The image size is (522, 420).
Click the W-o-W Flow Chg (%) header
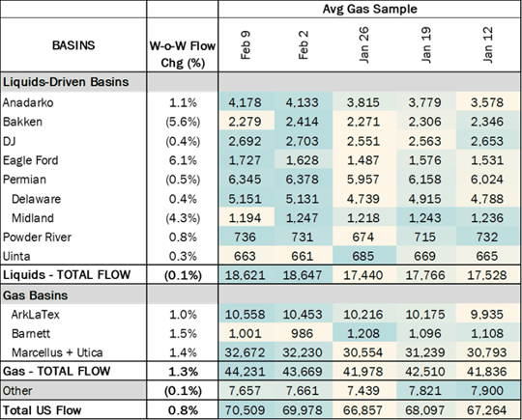[x=183, y=54]
